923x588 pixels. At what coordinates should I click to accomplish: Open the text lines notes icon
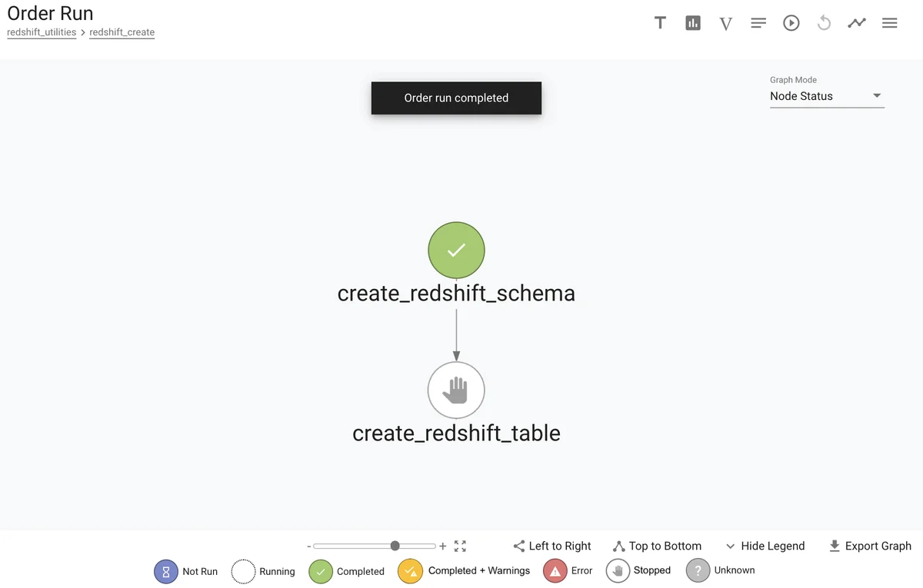[758, 23]
